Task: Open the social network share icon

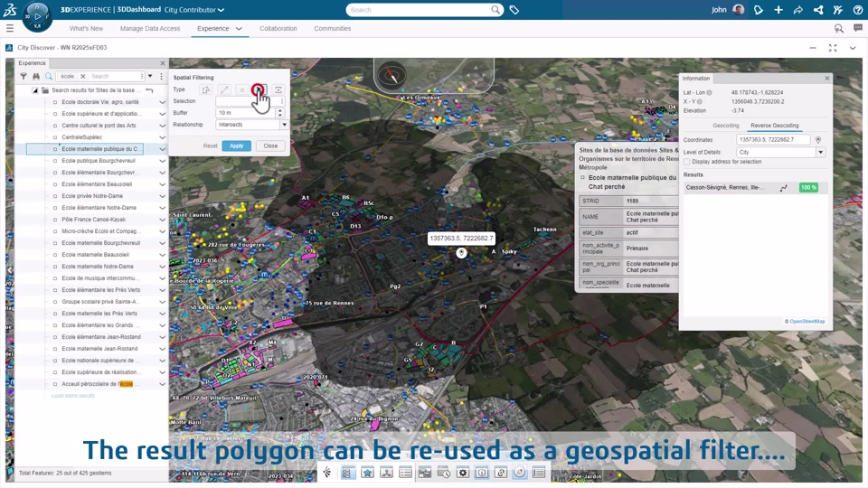Action: coord(818,10)
